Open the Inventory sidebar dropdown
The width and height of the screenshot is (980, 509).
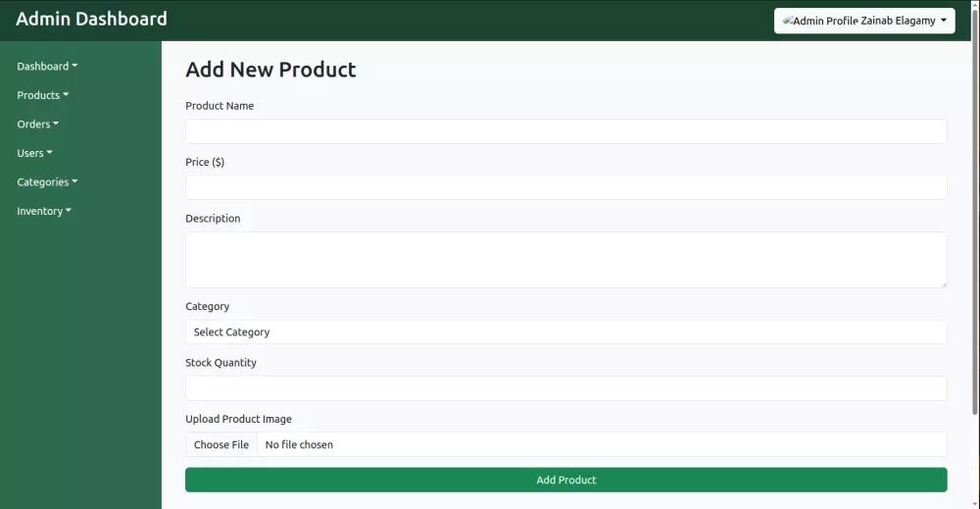(x=44, y=211)
